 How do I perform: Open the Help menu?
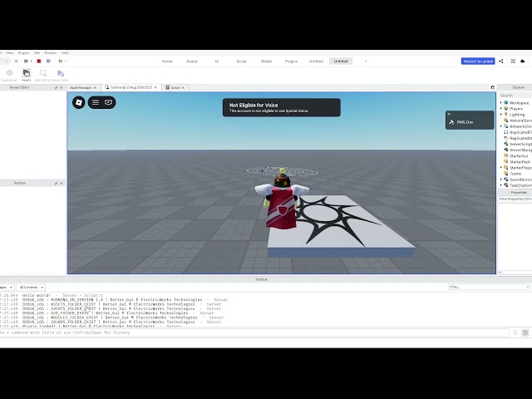[x=65, y=53]
